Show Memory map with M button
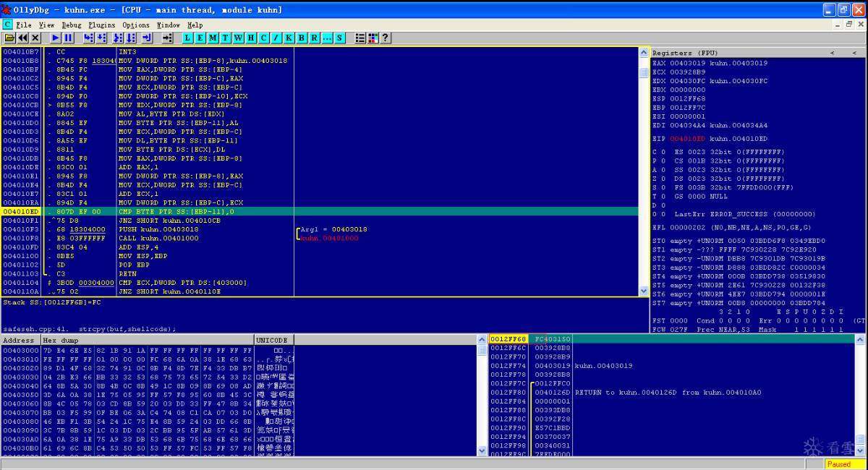 pyautogui.click(x=213, y=38)
